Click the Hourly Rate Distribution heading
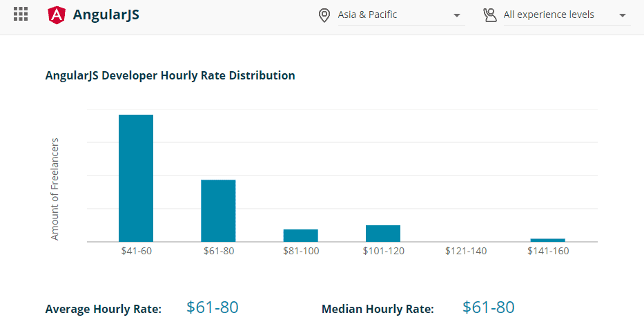Screen dimensions: 644x322 coord(170,76)
